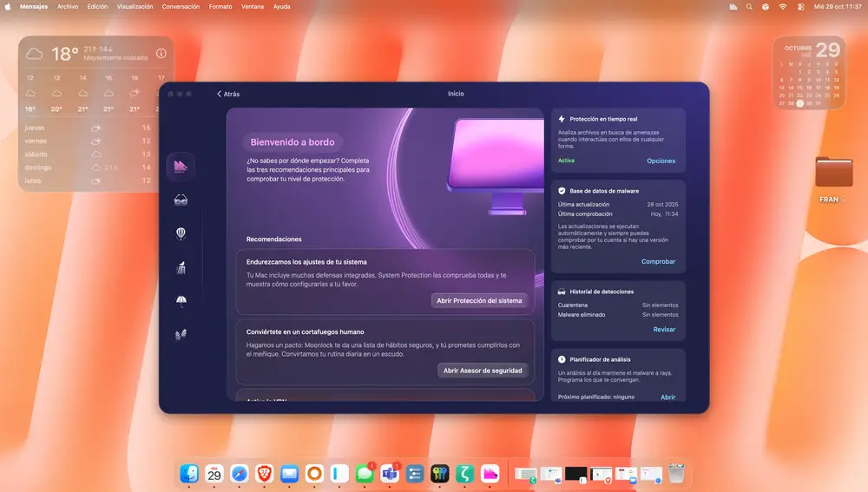Click the clock icon in Planificador de análisis
This screenshot has height=492, width=868.
pyautogui.click(x=562, y=360)
